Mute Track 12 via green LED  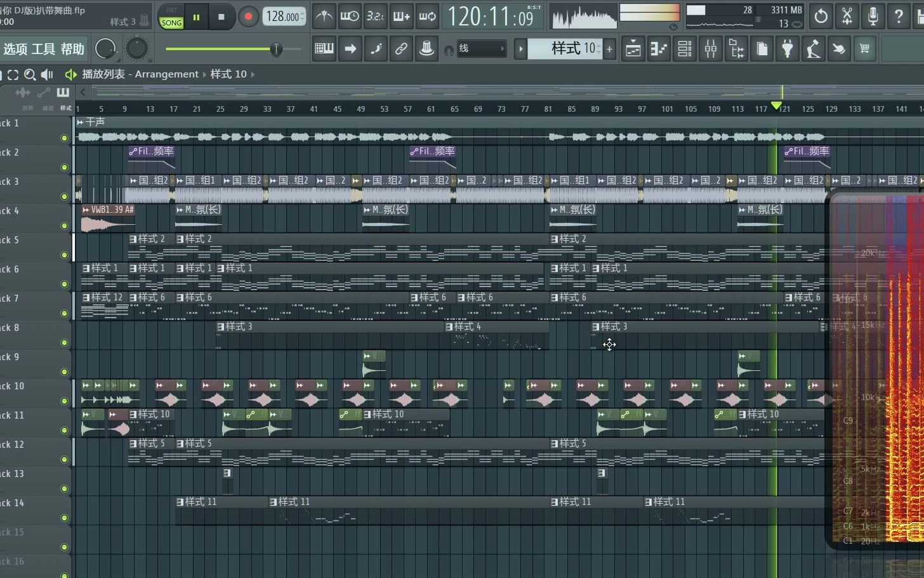point(64,459)
